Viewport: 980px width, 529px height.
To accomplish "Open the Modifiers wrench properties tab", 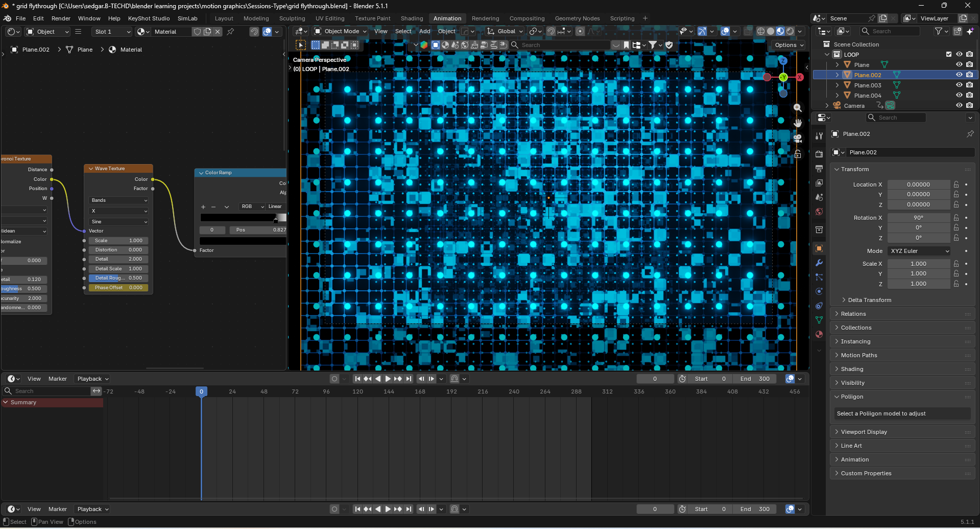I will tap(819, 263).
